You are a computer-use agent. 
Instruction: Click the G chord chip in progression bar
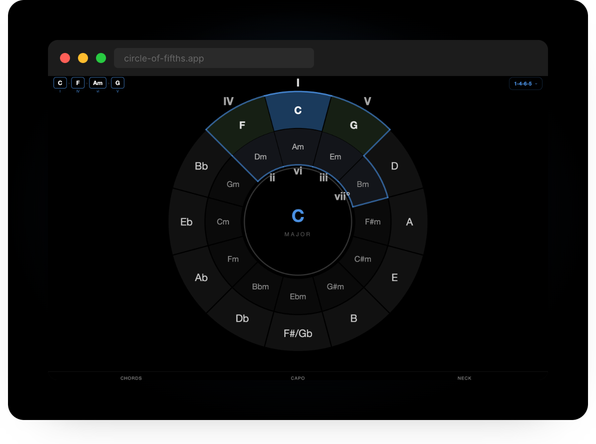coord(117,83)
